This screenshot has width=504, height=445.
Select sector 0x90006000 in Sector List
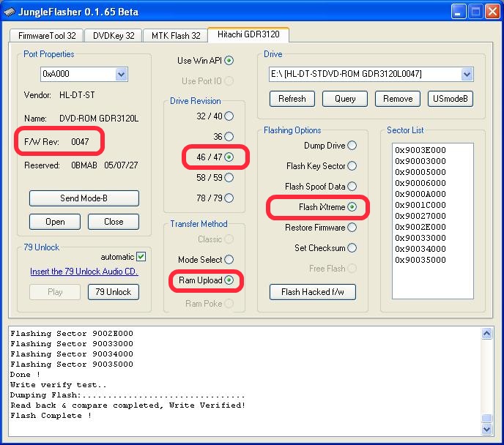[420, 183]
